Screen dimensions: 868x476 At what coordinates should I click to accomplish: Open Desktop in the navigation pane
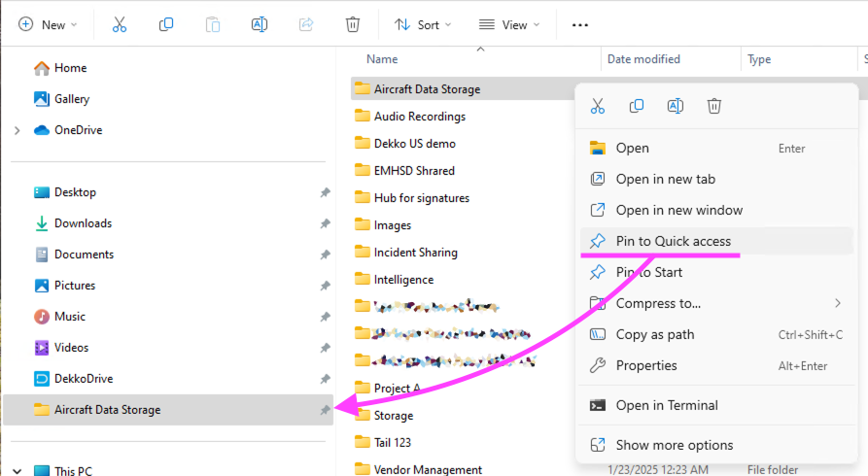[65, 192]
